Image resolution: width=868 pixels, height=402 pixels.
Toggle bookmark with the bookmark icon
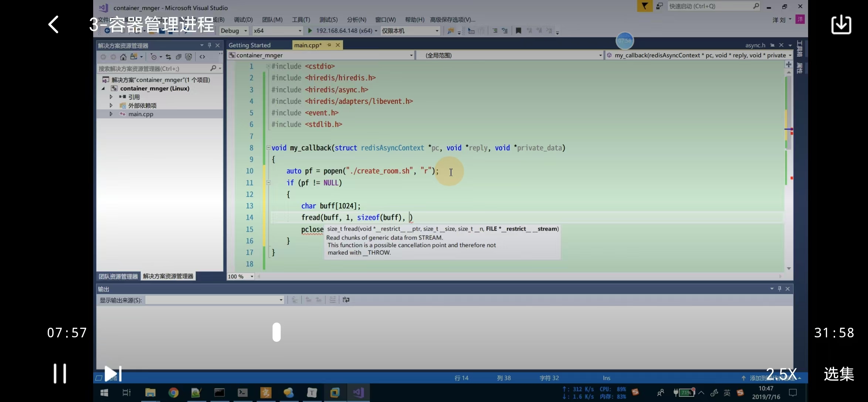[518, 31]
